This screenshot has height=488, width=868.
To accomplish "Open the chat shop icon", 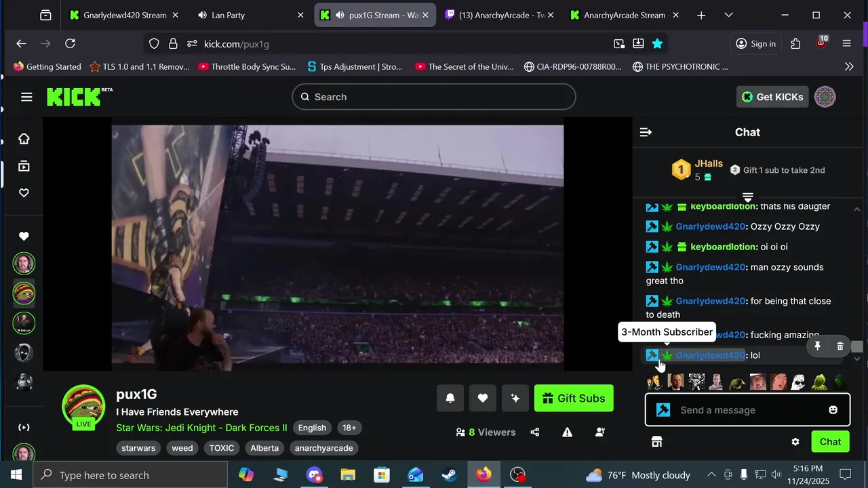I will tap(656, 442).
